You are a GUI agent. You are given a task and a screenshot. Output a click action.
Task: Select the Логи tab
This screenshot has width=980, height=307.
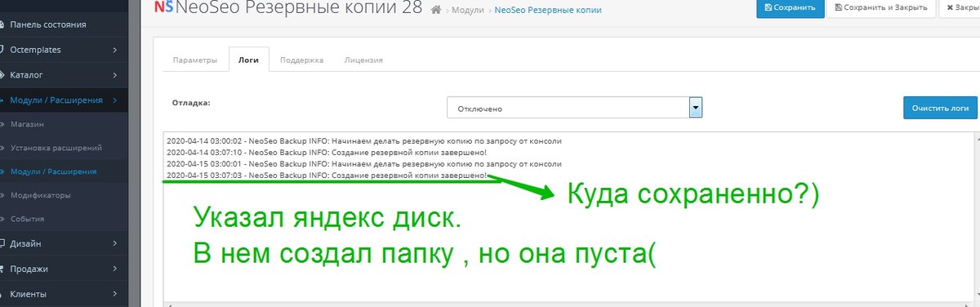pyautogui.click(x=249, y=60)
